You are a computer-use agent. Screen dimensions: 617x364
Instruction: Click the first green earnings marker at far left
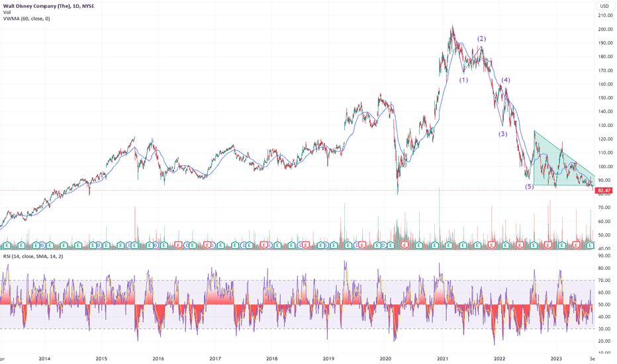pyautogui.click(x=7, y=245)
